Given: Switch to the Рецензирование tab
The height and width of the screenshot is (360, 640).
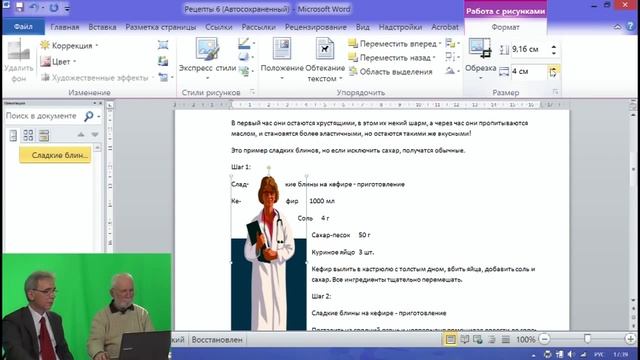Looking at the screenshot, I should (316, 27).
